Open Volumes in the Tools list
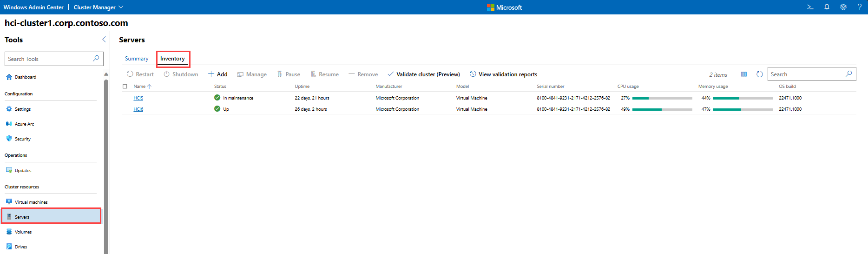The image size is (868, 254). [x=23, y=232]
